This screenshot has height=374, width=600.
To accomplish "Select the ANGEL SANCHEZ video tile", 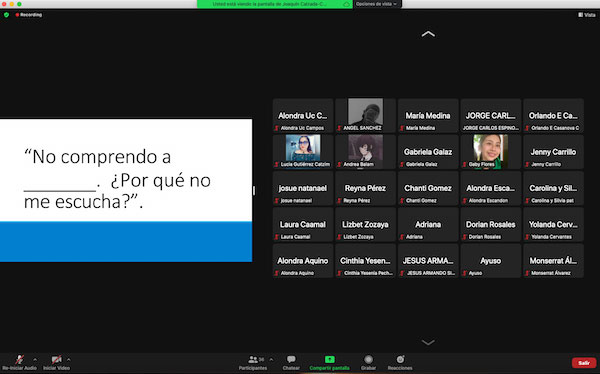I will [x=365, y=115].
